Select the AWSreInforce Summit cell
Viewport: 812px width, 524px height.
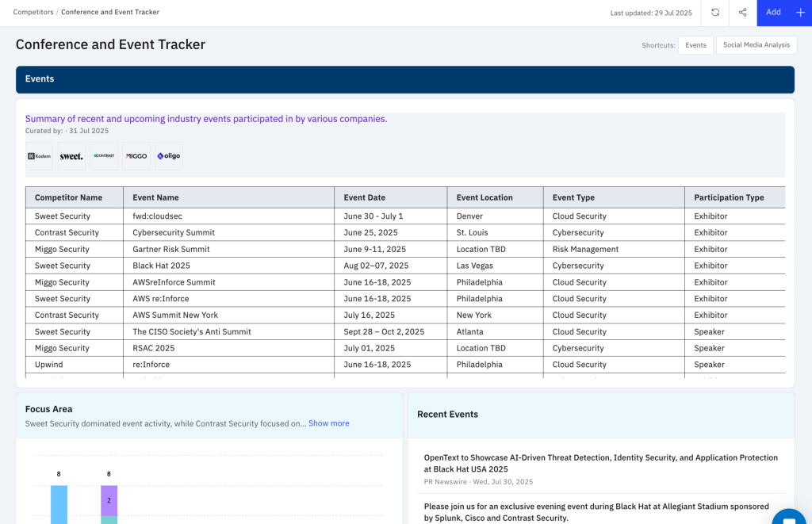[229, 282]
